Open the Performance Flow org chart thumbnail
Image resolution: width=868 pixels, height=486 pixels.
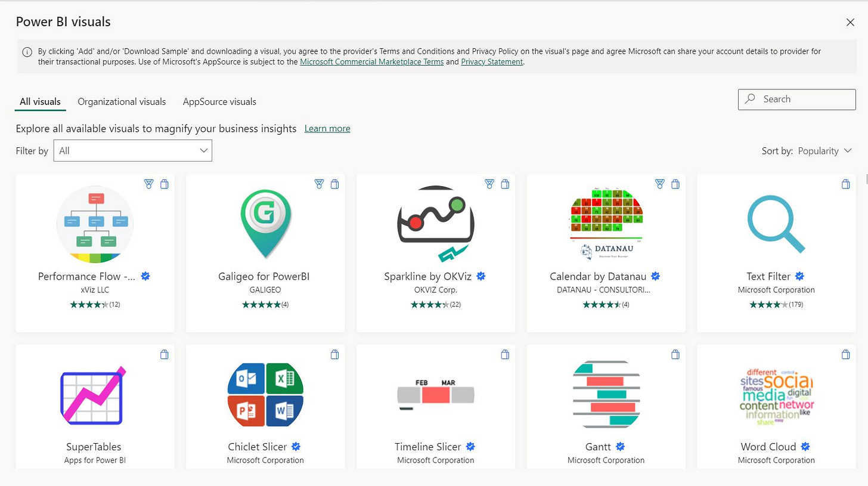pyautogui.click(x=95, y=224)
